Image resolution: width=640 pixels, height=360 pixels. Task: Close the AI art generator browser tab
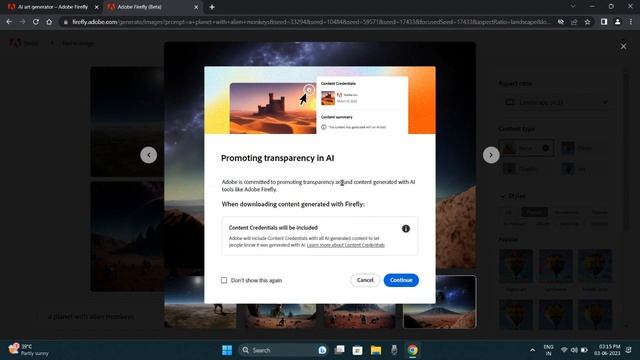tap(96, 7)
